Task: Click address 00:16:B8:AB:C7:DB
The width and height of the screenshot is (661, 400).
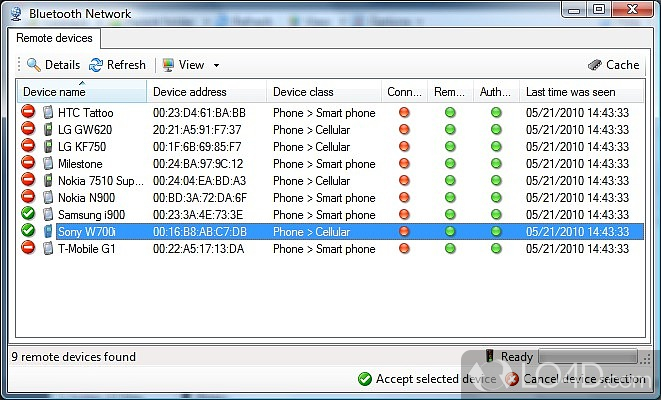Action: coord(200,232)
